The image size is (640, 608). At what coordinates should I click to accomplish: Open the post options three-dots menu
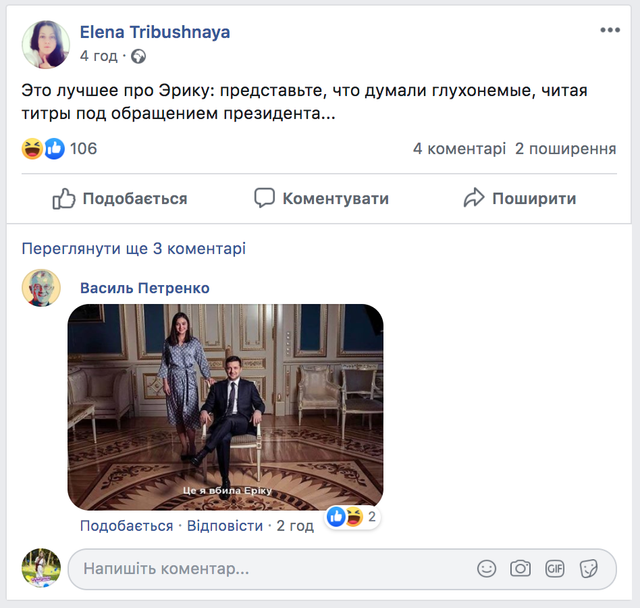[x=610, y=30]
